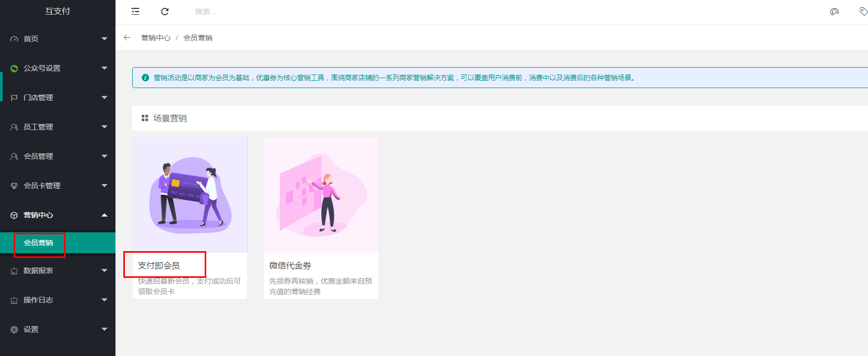Open the 会员卡管理 sidebar menu
This screenshot has width=868, height=356.
(x=58, y=186)
